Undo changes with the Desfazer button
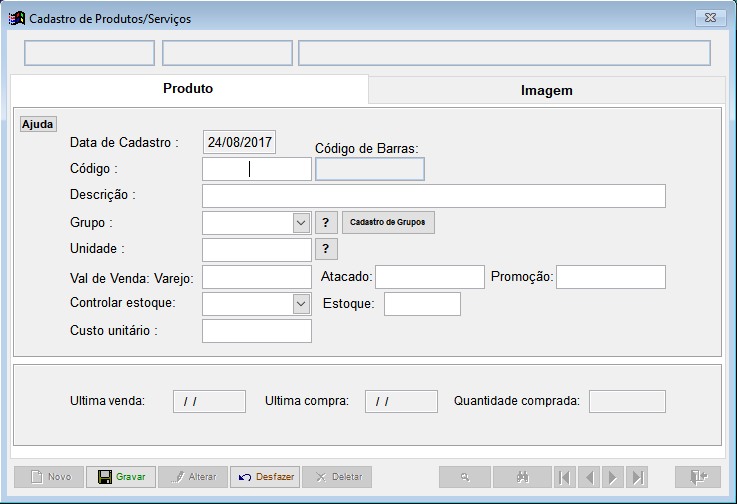 coord(265,477)
